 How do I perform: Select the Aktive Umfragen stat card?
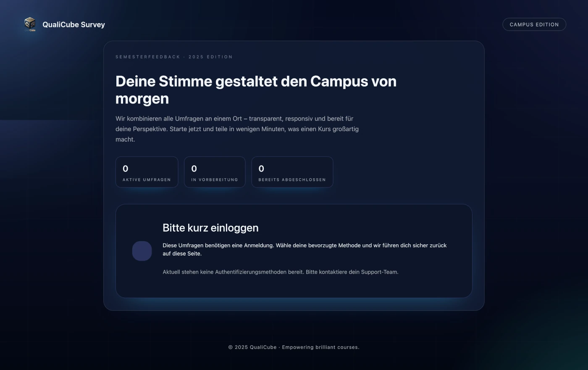pyautogui.click(x=147, y=172)
